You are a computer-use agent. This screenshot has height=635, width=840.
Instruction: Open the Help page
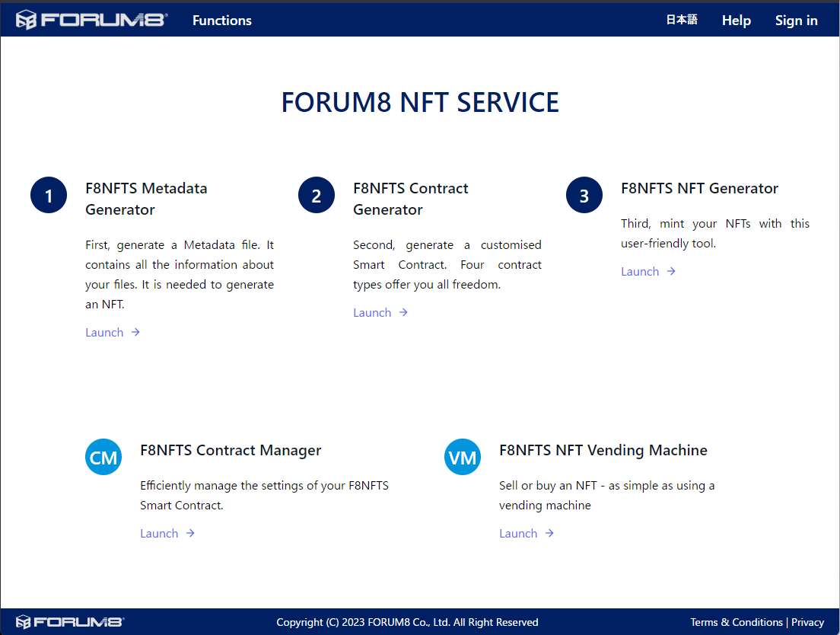[736, 21]
